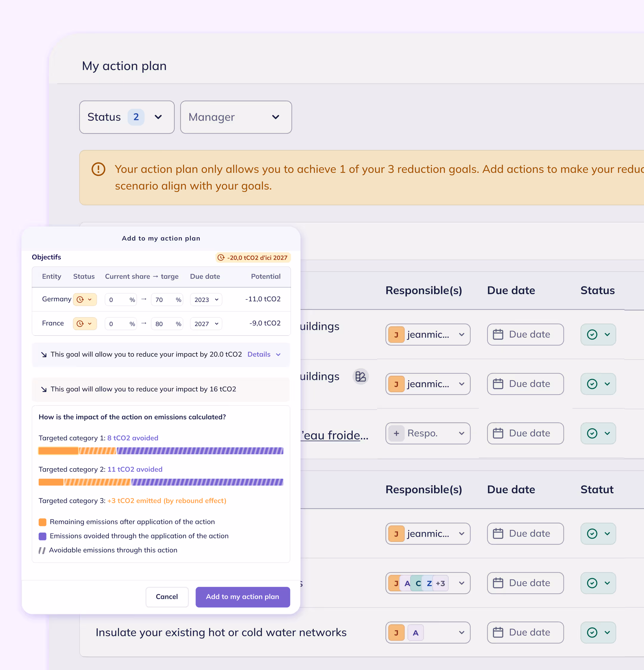This screenshot has height=670, width=644.
Task: Toggle the status check for the eau froide row
Action: tap(592, 433)
